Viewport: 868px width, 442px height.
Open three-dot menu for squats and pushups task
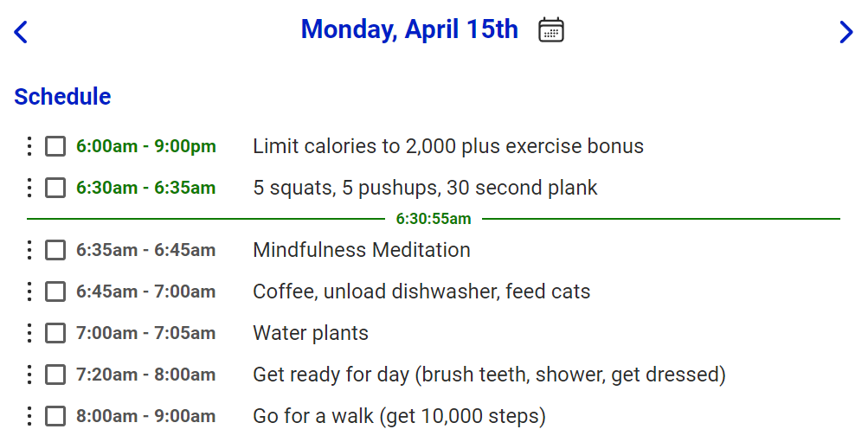[29, 188]
